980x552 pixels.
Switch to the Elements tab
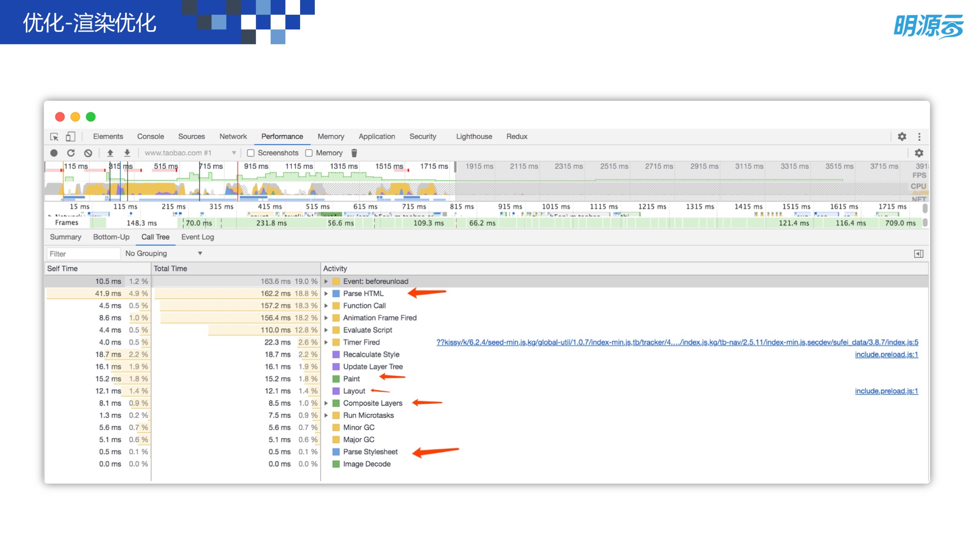coord(108,136)
